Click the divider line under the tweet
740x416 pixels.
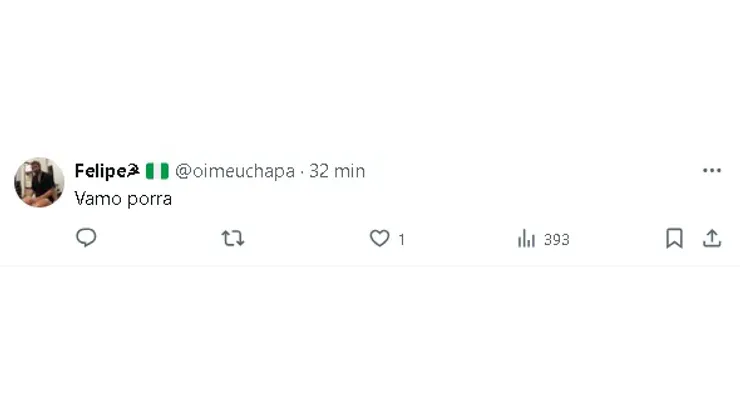pos(370,266)
